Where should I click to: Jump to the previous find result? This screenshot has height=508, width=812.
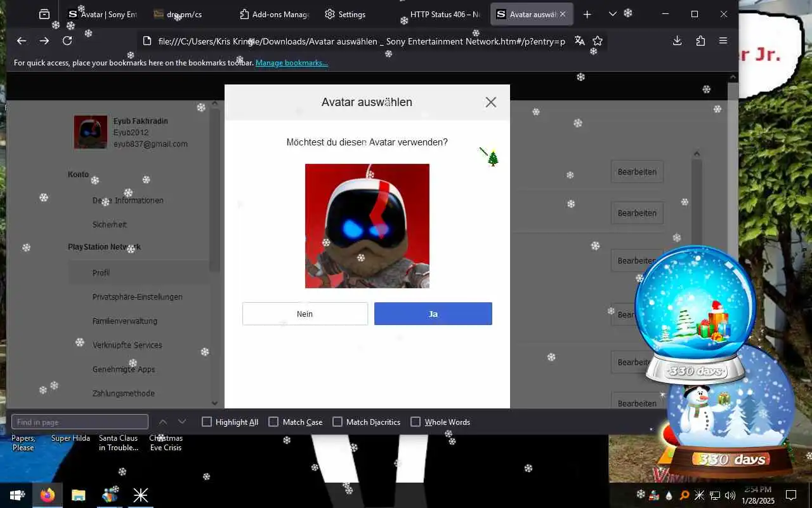(x=163, y=422)
